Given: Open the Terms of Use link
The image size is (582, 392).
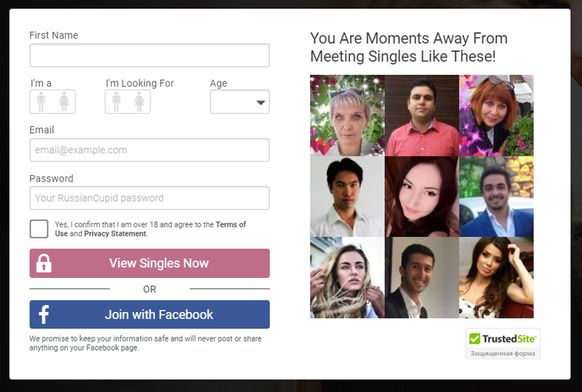Looking at the screenshot, I should pos(150,229).
